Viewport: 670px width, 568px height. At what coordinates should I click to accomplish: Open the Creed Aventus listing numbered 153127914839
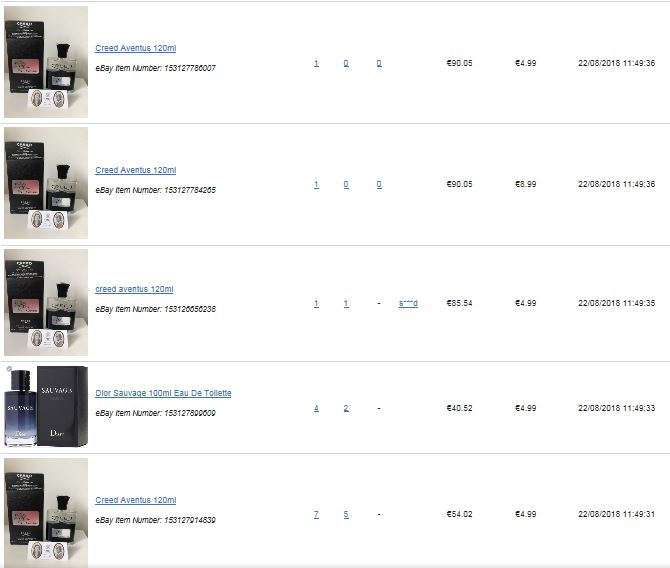tap(135, 500)
